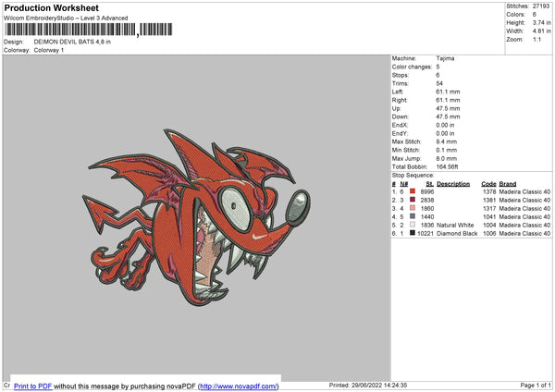Click the design name 'DEIMON DEVIL BATS 4,8 in'
Image resolution: width=555 pixels, height=392 pixels.
pos(72,42)
